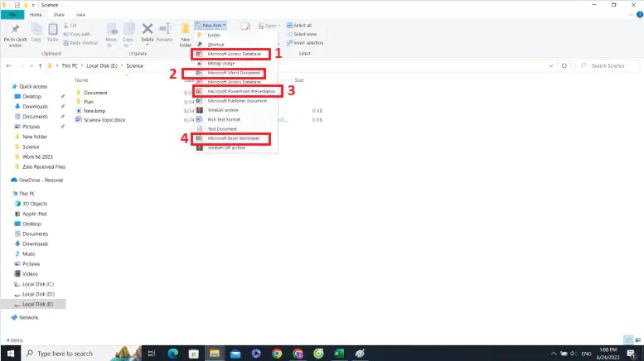Expand the Open dropdown in the ribbon
The height and width of the screenshot is (361, 644).
click(278, 26)
